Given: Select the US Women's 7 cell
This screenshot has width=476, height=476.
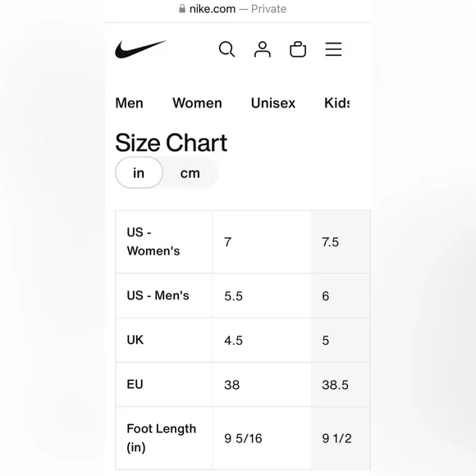Looking at the screenshot, I should [x=262, y=242].
